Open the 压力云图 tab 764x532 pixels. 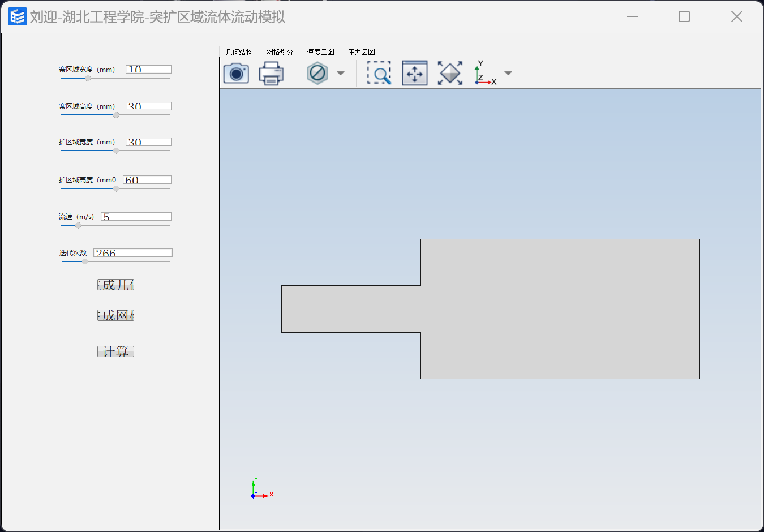coord(361,52)
